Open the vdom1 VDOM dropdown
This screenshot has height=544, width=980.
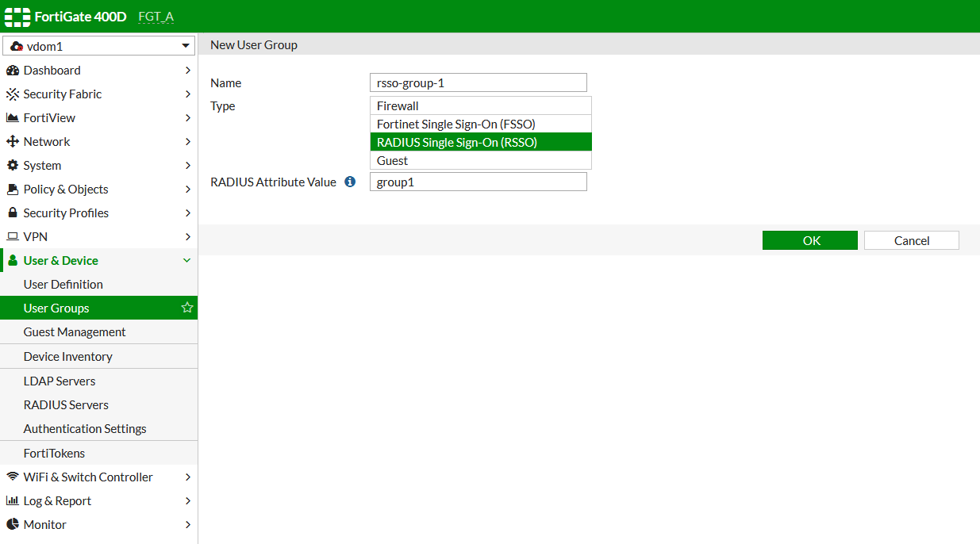pyautogui.click(x=98, y=46)
